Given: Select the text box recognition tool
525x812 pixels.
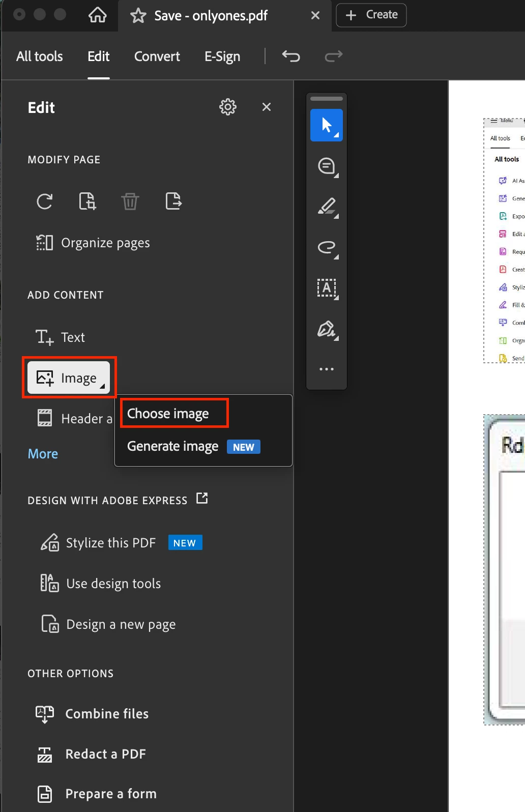Looking at the screenshot, I should pos(327,288).
